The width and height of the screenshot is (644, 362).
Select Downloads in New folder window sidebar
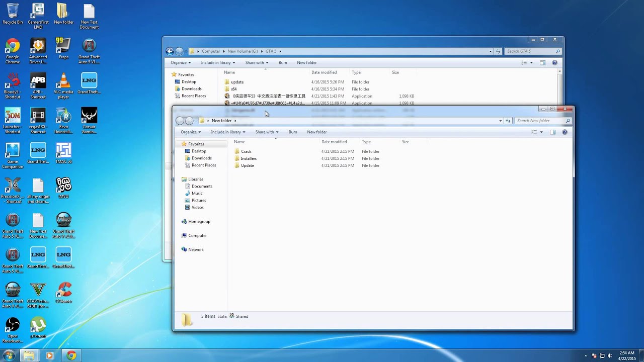(x=201, y=158)
